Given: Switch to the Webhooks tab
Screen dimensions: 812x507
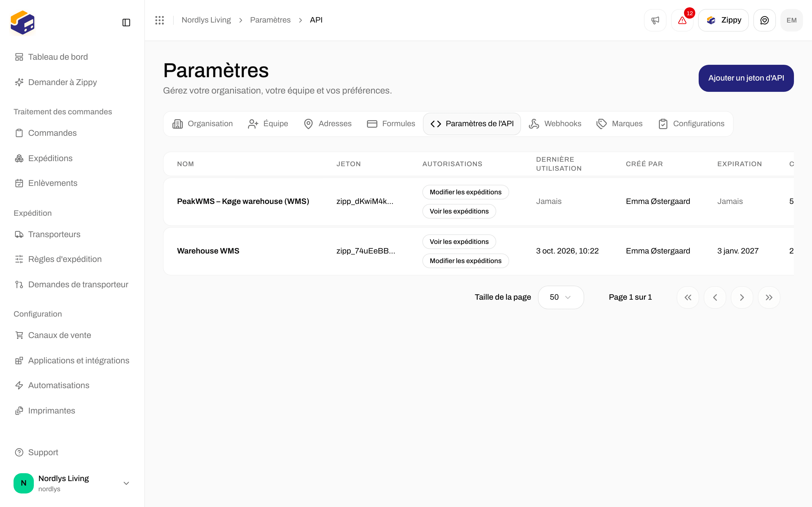Looking at the screenshot, I should (x=555, y=124).
